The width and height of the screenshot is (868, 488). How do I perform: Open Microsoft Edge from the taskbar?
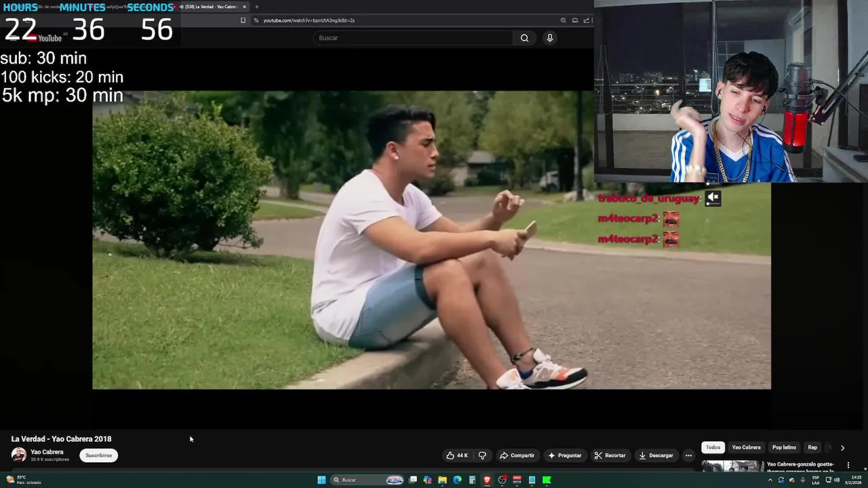click(x=457, y=480)
